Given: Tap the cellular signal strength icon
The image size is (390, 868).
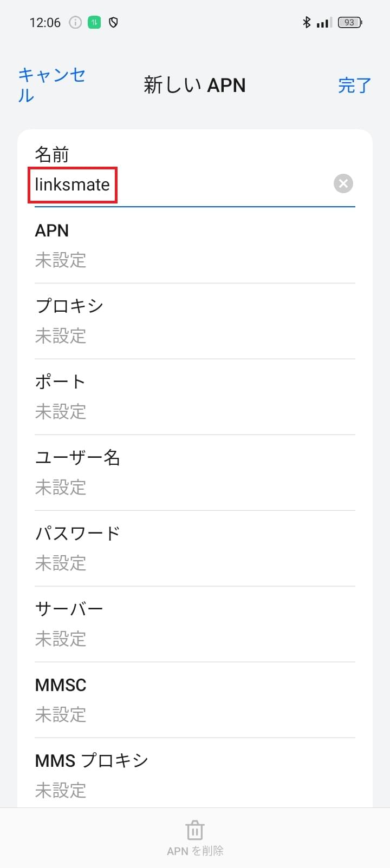Looking at the screenshot, I should click(x=323, y=22).
